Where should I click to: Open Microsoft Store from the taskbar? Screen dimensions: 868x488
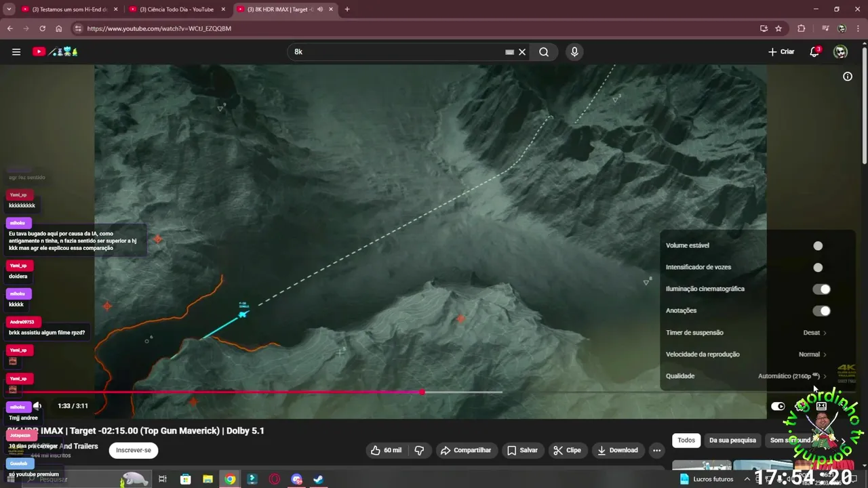[x=185, y=479]
